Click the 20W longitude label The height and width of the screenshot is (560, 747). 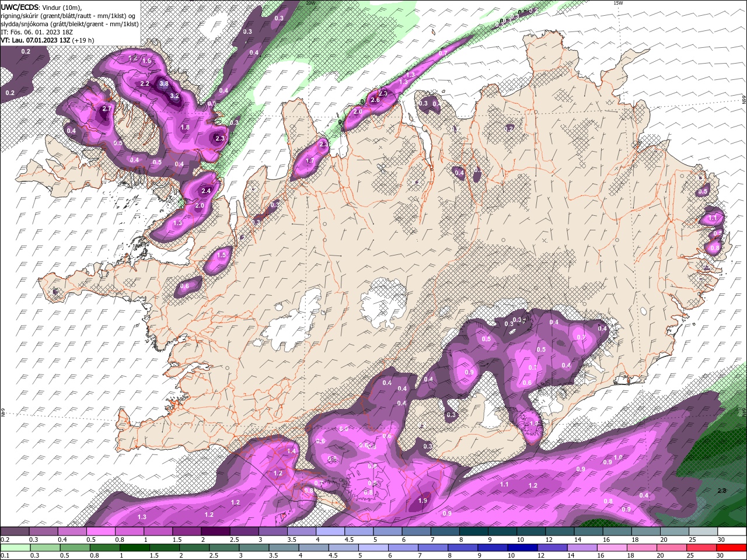tap(311, 3)
